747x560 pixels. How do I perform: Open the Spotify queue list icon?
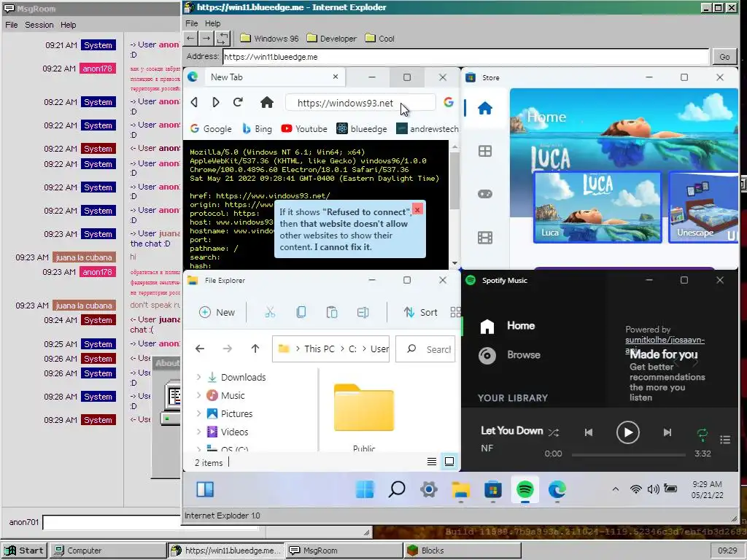click(725, 440)
